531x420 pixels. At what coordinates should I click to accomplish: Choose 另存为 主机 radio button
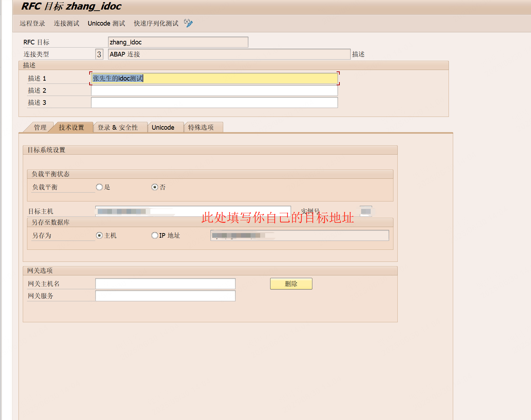pos(99,235)
